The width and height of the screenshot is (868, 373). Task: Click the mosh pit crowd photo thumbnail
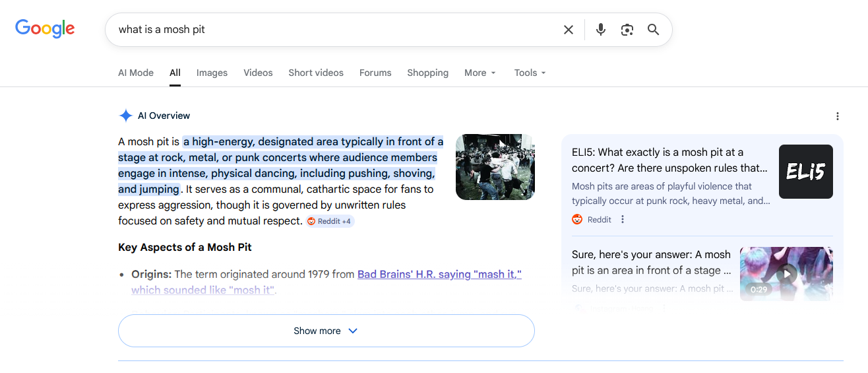pyautogui.click(x=495, y=167)
